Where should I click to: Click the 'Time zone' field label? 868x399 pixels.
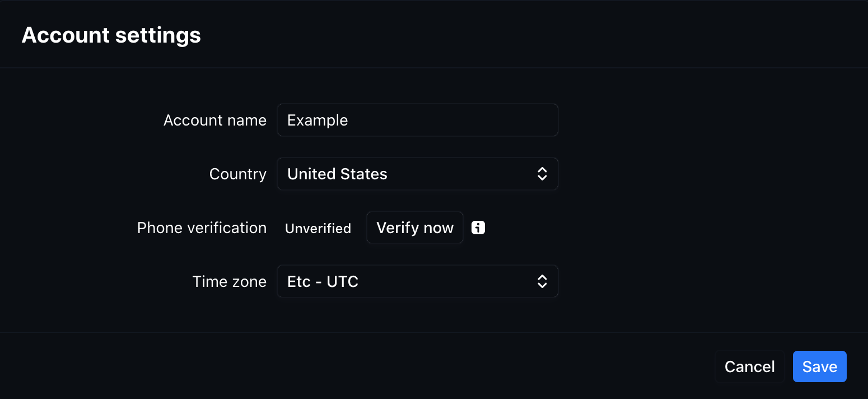pos(229,281)
